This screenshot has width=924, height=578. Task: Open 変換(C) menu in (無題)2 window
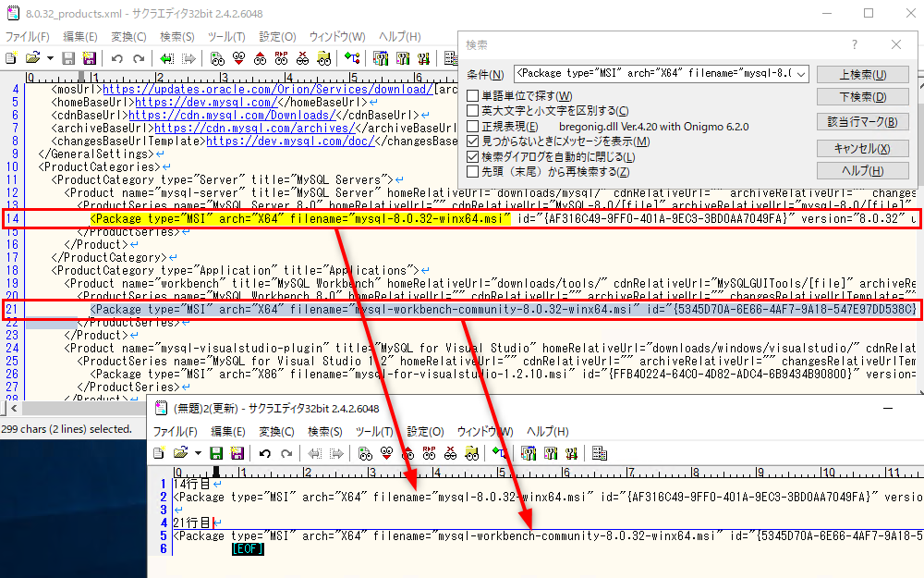[276, 432]
